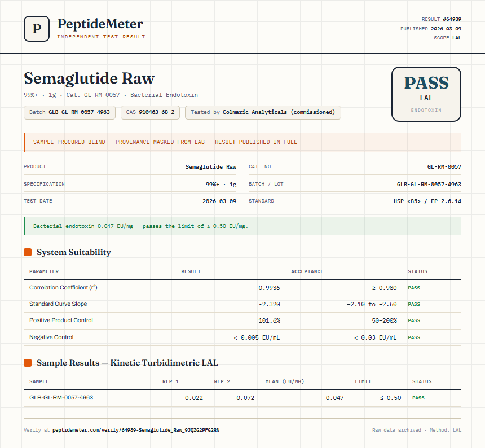Select the limit value ≤ 0.50

(391, 398)
